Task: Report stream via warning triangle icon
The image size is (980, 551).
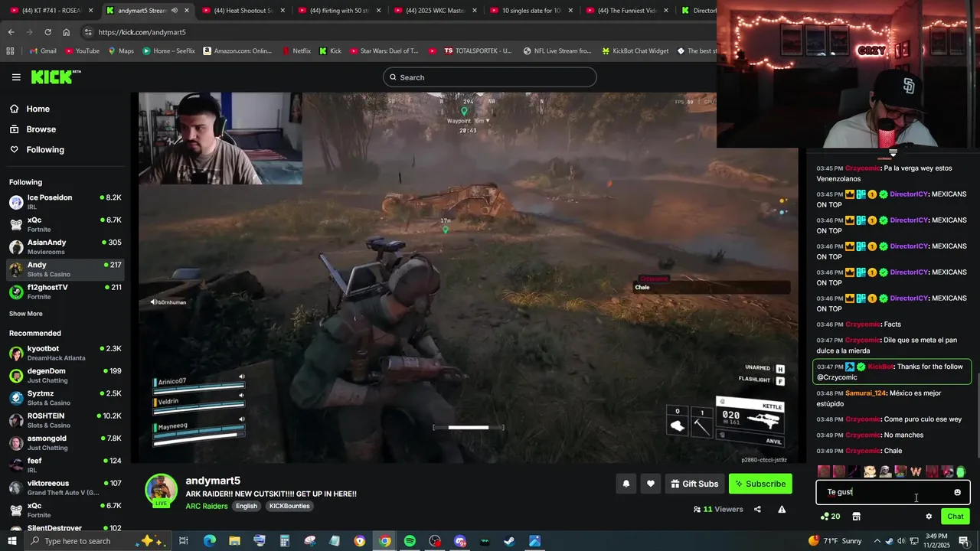Action: 782,510
